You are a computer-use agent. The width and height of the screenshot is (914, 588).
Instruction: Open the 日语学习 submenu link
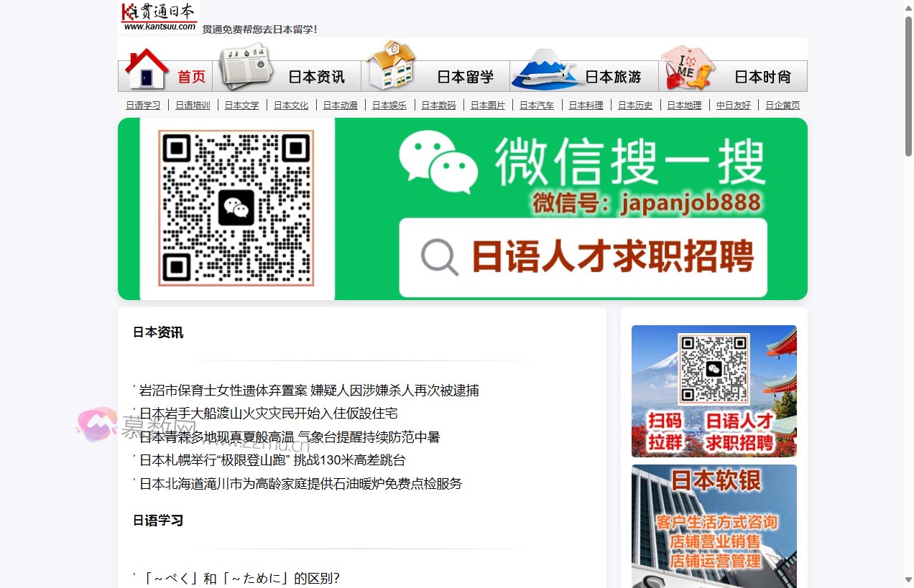point(143,105)
